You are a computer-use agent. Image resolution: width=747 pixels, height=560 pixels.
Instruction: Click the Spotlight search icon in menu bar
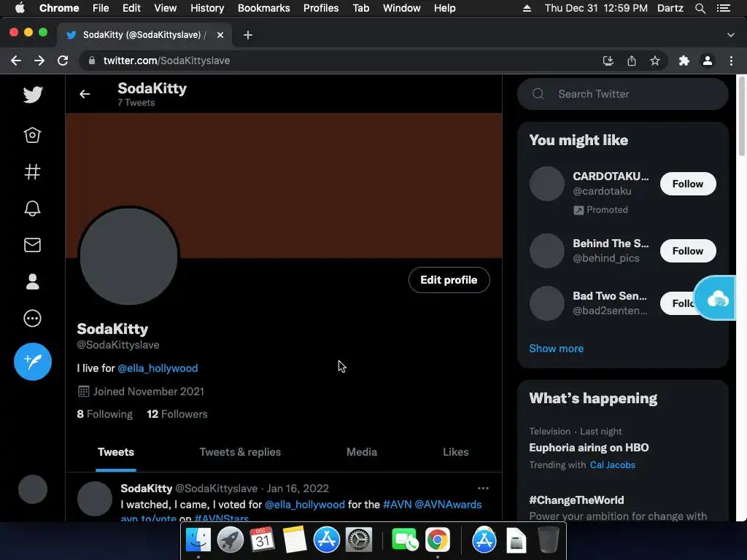tap(700, 8)
